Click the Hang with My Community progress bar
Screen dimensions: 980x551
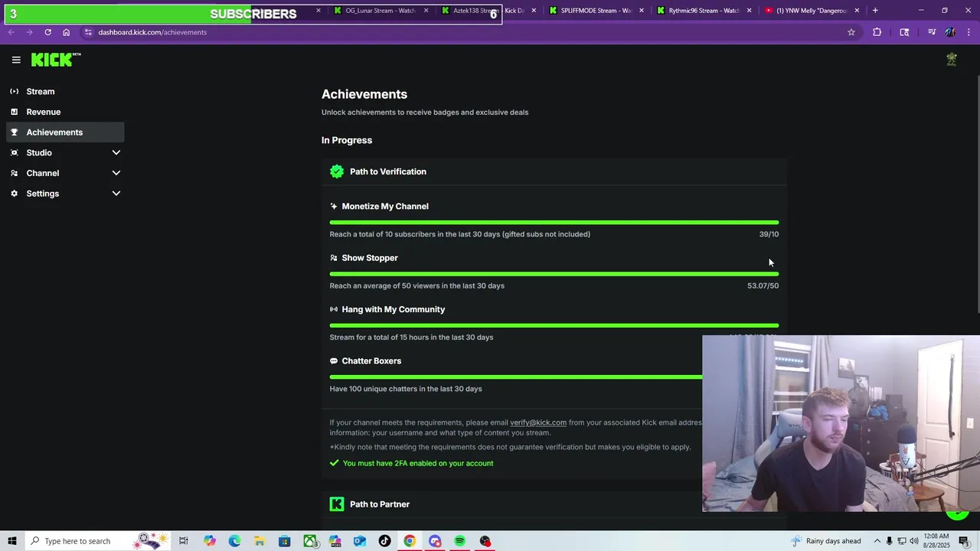pyautogui.click(x=554, y=325)
